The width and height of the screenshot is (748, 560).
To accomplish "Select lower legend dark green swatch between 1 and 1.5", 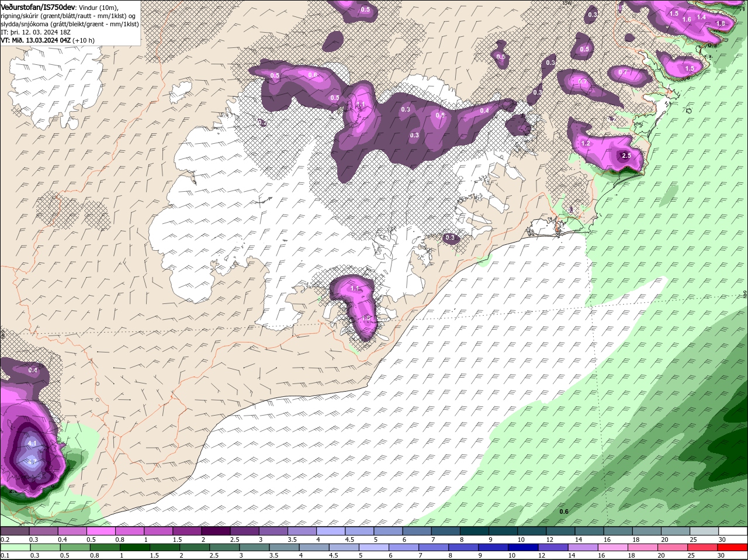I will coord(134,547).
